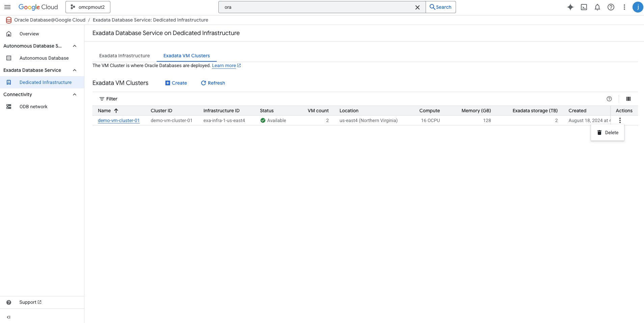Collapse the Connectivity section
The image size is (644, 323).
click(x=75, y=94)
